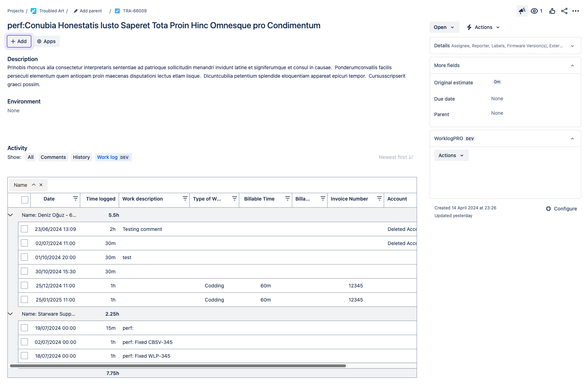Switch to the Comments activity tab

pos(53,157)
